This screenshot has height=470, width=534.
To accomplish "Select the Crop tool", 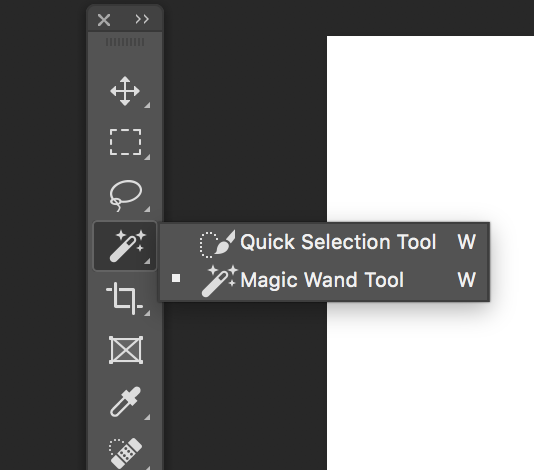I will (x=124, y=298).
